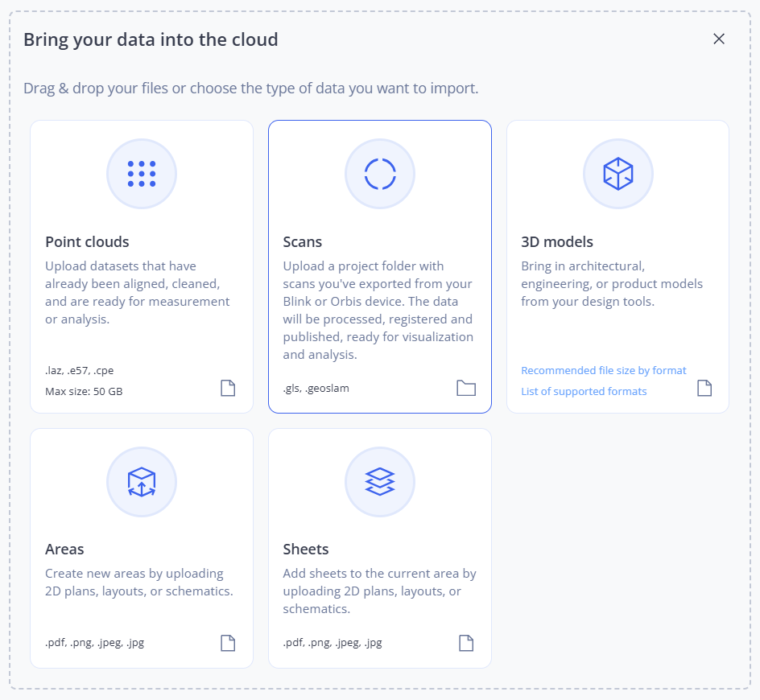Screen dimensions: 760x700
Task: Open List of supported formats link
Action: tap(584, 392)
